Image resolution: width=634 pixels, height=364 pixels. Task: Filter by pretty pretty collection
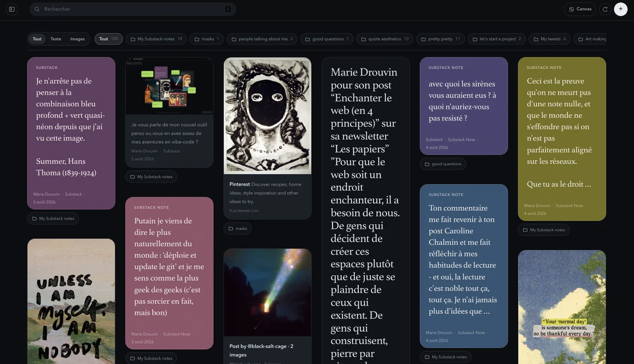(441, 39)
